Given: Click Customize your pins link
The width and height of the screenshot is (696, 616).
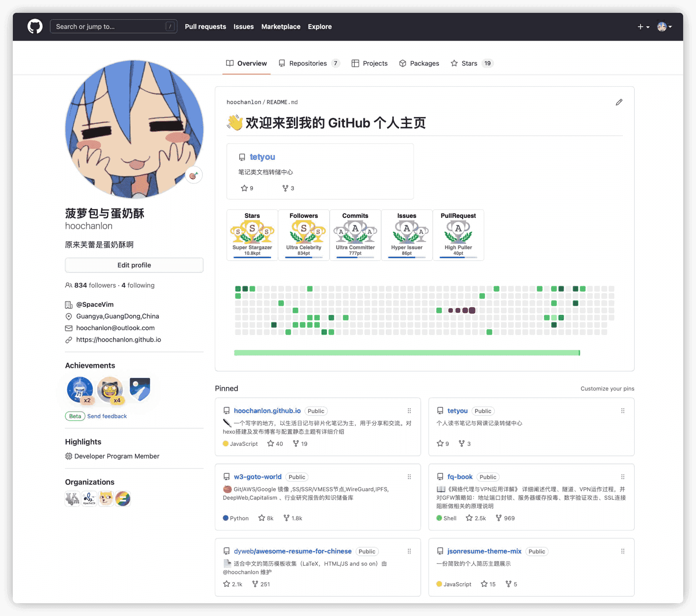Looking at the screenshot, I should pyautogui.click(x=607, y=389).
